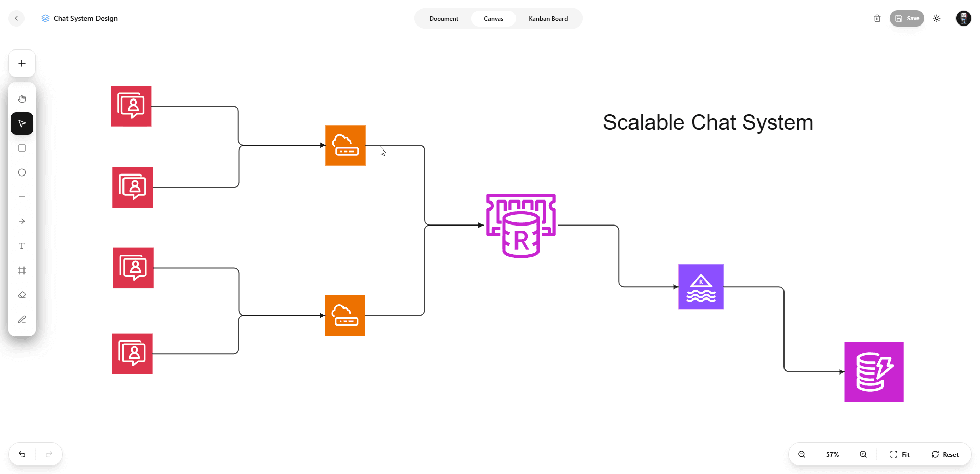Click the Scalable Chat System title text

coord(708,122)
